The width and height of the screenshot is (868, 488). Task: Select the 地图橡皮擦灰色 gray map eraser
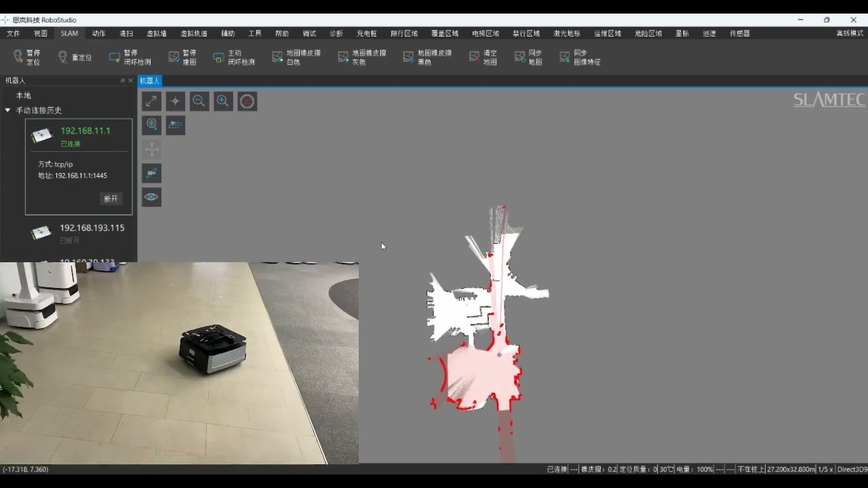pos(362,57)
